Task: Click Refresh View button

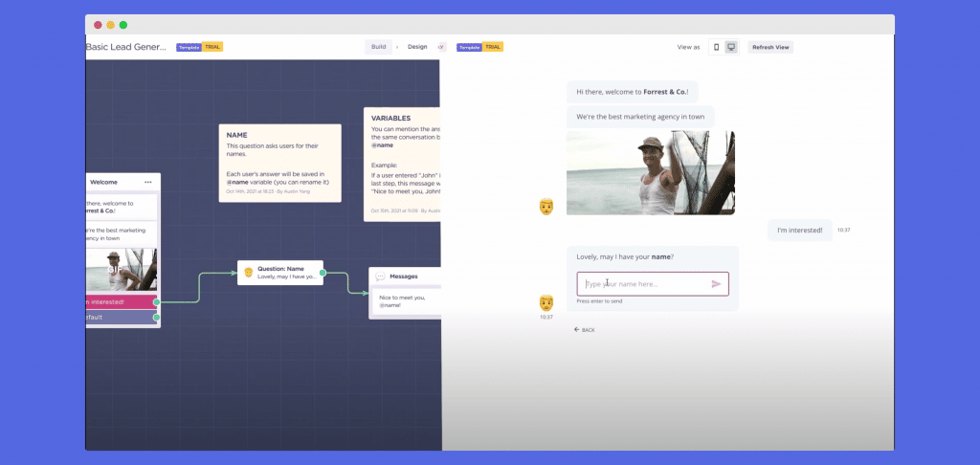Action: (x=770, y=47)
